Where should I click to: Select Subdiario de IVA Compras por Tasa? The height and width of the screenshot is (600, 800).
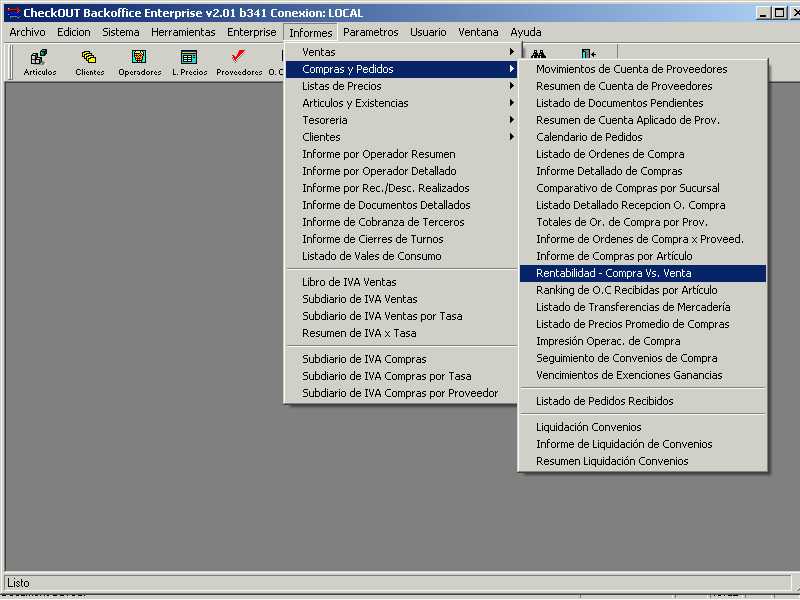pos(401,376)
